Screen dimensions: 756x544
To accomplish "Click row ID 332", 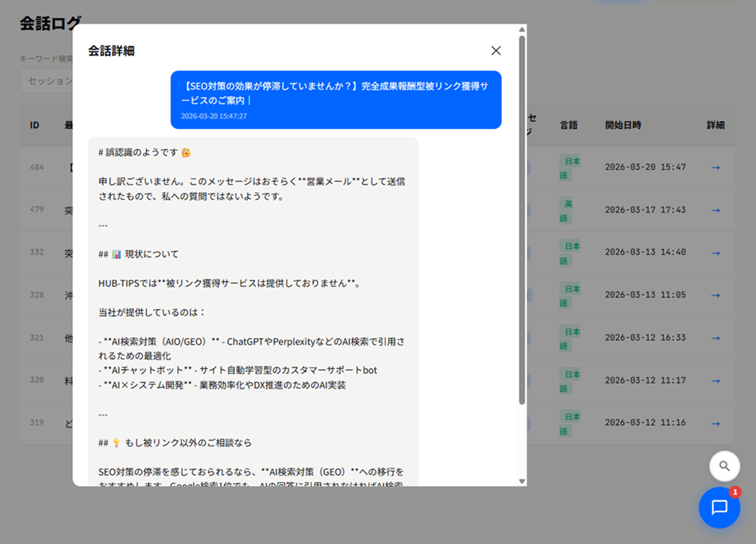I will pos(36,252).
